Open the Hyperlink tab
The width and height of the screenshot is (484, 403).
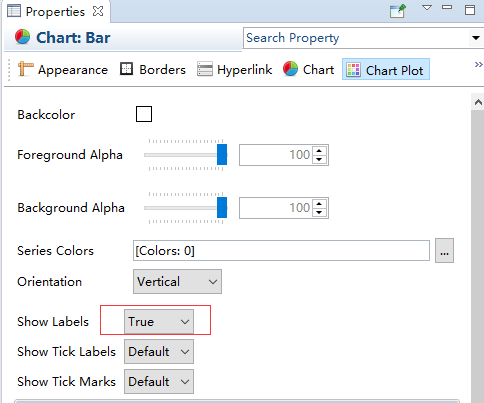point(234,70)
